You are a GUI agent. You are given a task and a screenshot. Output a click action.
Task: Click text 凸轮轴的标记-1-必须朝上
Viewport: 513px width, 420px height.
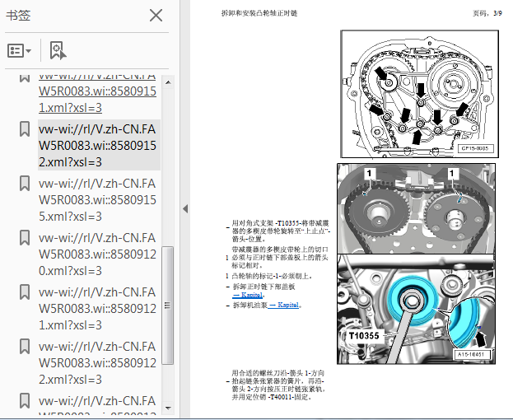[x=272, y=276]
